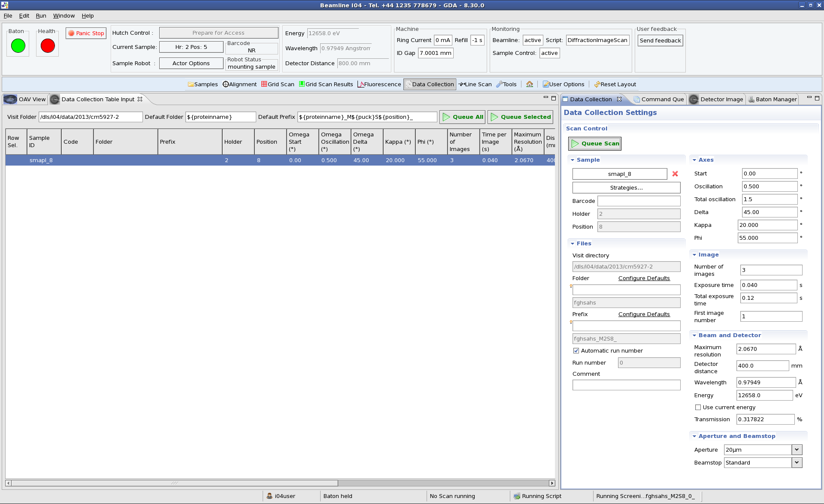The width and height of the screenshot is (824, 504).
Task: Click the home icon in perspective toolbar
Action: 530,84
